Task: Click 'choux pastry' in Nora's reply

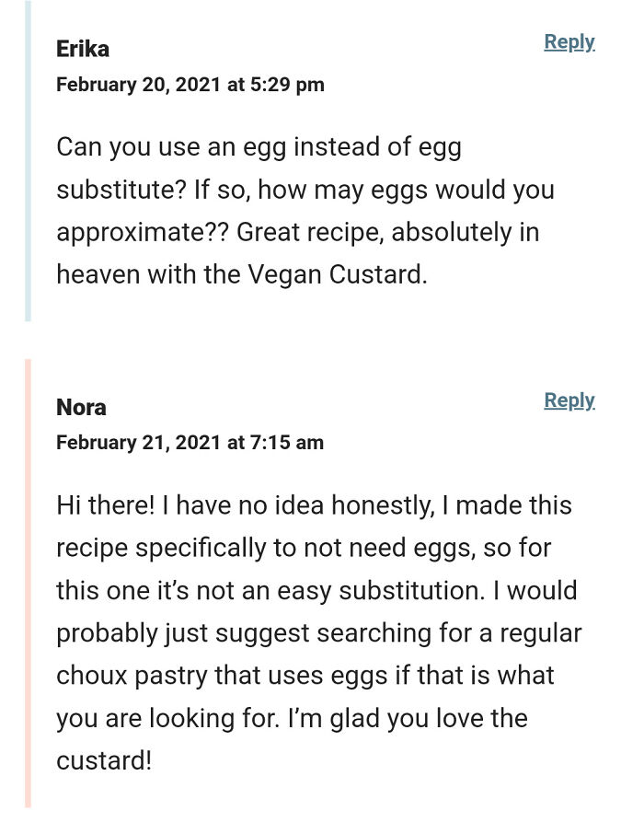Action: [x=132, y=677]
